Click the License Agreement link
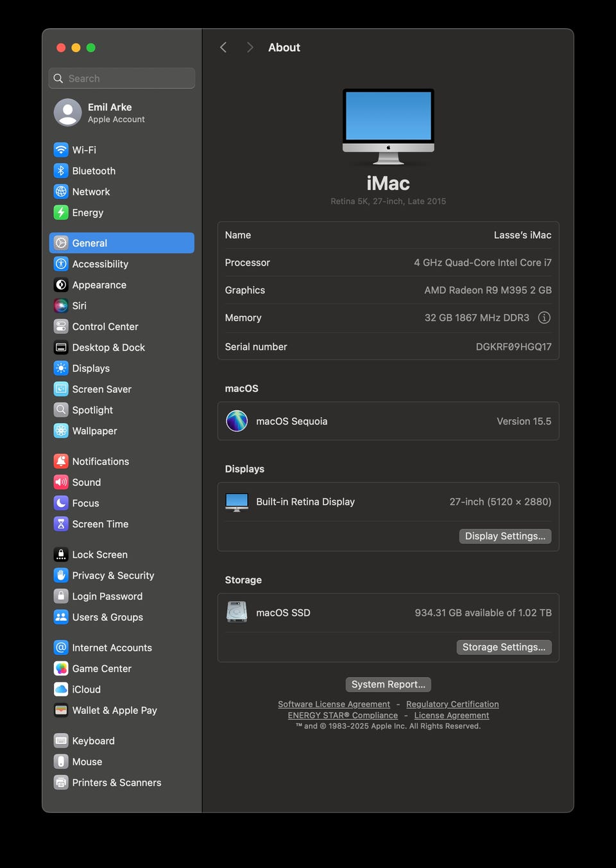616x868 pixels. pyautogui.click(x=452, y=715)
